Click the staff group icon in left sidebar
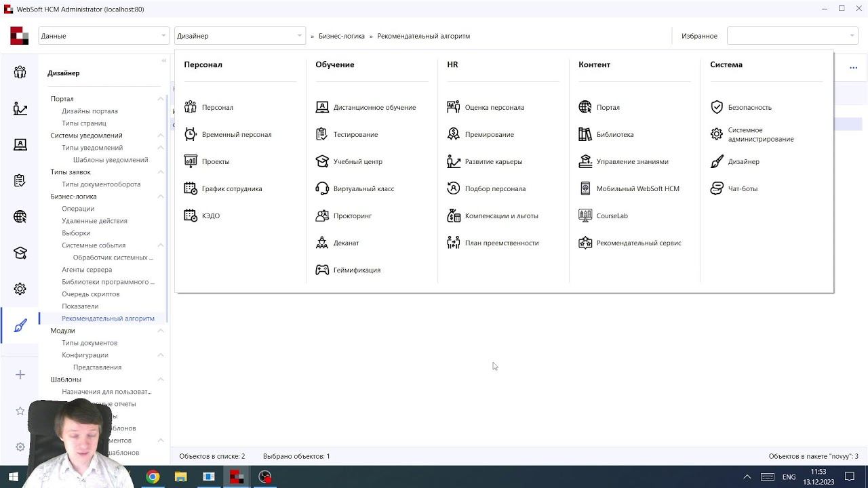 pos(20,72)
